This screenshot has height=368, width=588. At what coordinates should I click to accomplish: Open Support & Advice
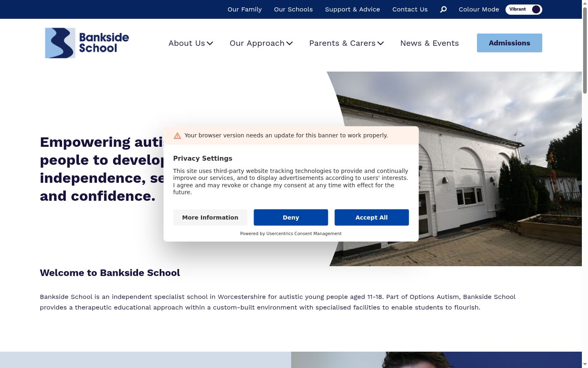pyautogui.click(x=352, y=9)
